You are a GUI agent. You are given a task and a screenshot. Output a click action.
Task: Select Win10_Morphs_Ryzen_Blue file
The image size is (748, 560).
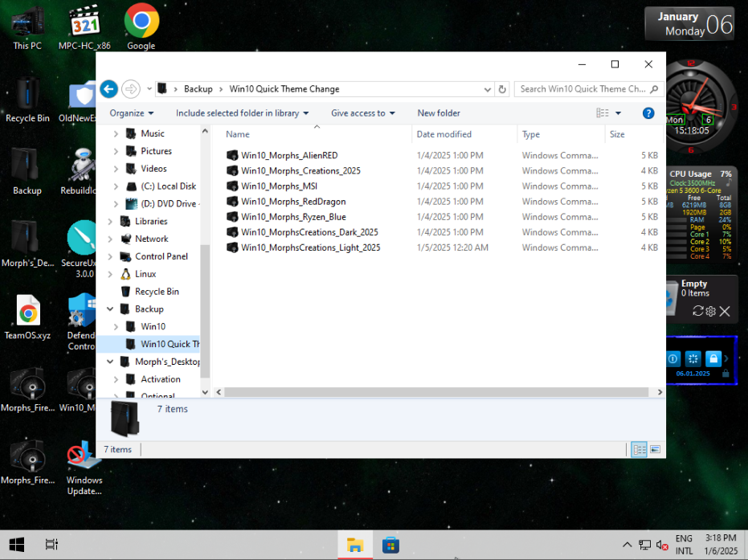coord(293,217)
